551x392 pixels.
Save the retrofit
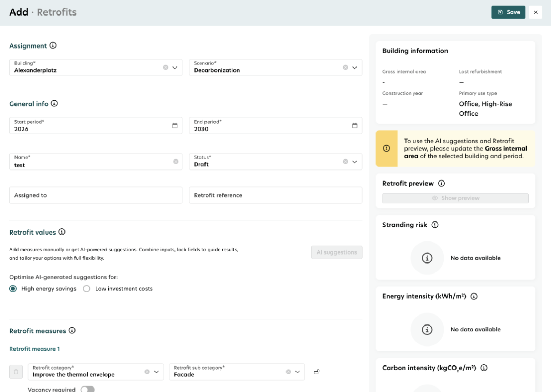tap(508, 12)
